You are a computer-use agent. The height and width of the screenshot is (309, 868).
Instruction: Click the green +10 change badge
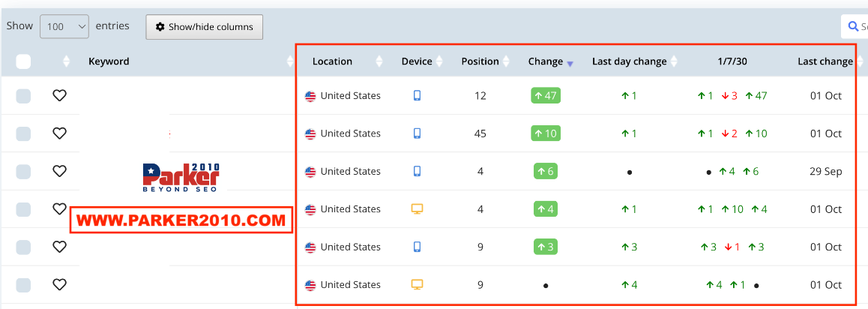coord(545,133)
